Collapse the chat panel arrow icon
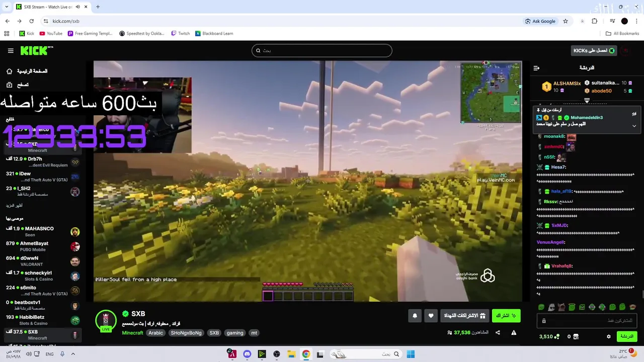Image resolution: width=644 pixels, height=362 pixels. point(536,68)
